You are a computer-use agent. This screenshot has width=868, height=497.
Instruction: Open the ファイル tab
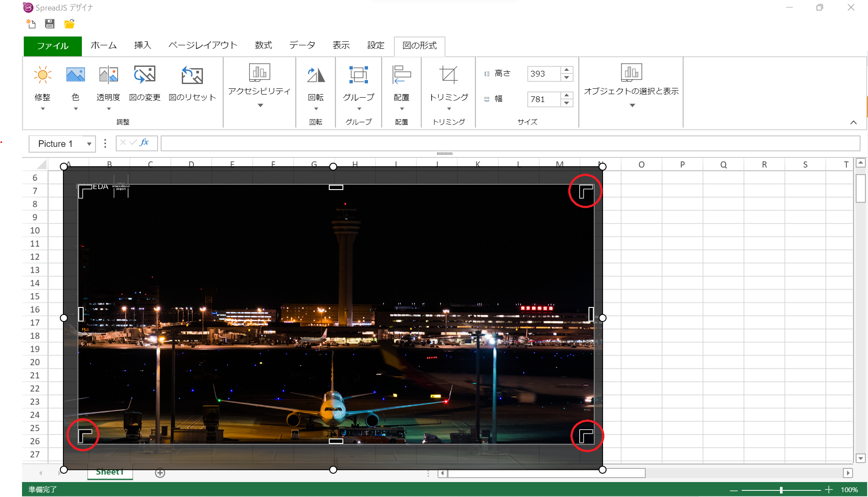53,46
